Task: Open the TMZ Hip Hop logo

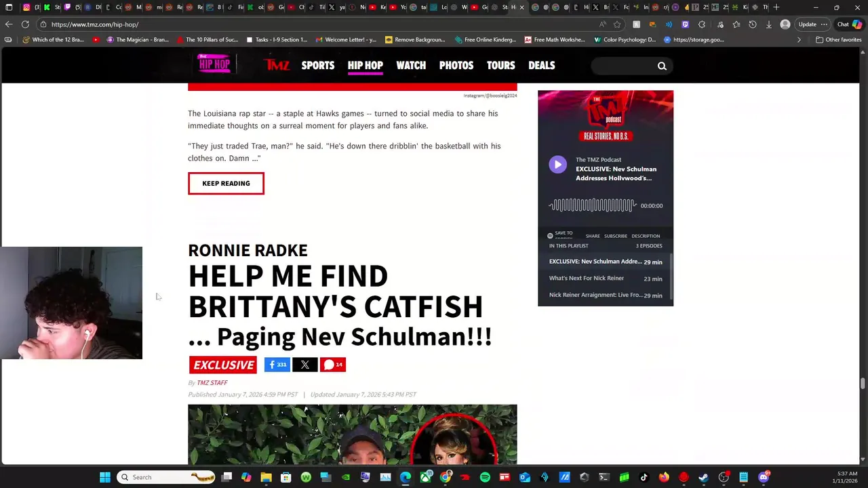Action: coord(214,64)
